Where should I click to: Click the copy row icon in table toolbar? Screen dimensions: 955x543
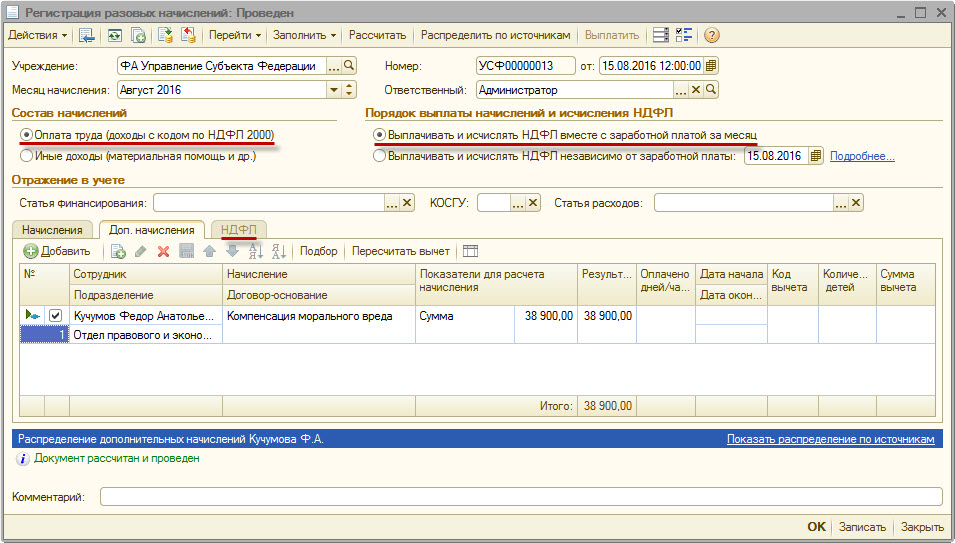point(118,251)
